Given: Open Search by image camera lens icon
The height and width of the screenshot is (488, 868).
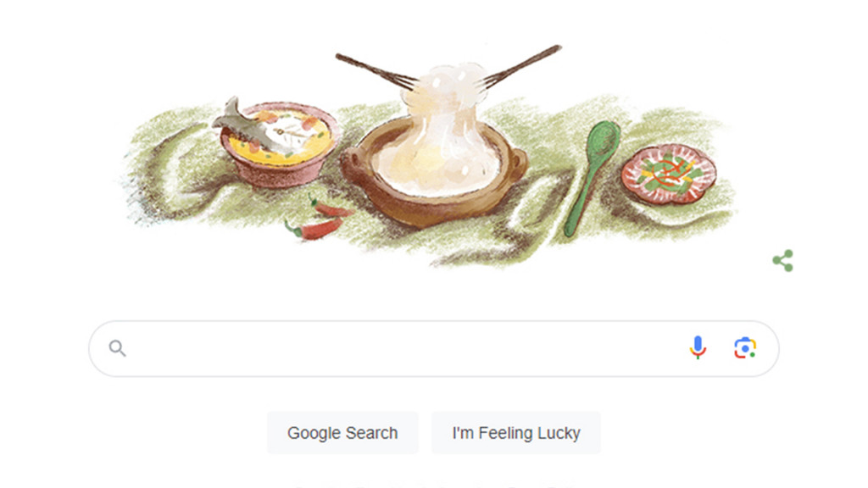Looking at the screenshot, I should point(745,348).
